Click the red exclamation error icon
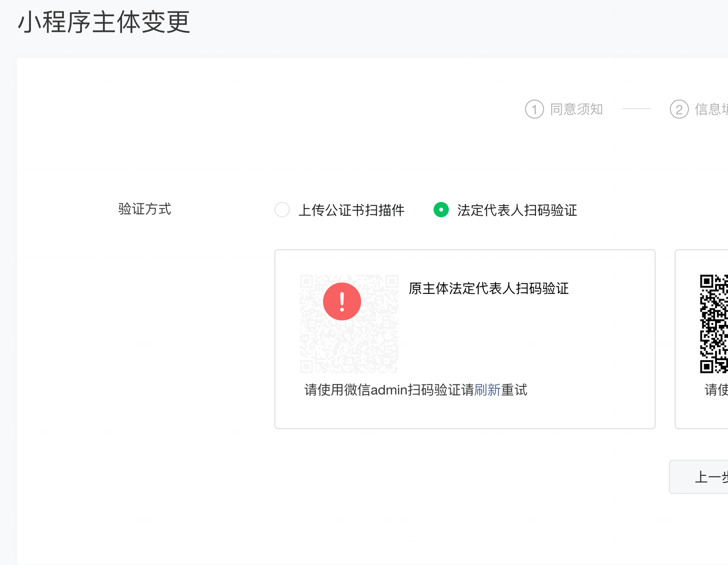 tap(342, 301)
